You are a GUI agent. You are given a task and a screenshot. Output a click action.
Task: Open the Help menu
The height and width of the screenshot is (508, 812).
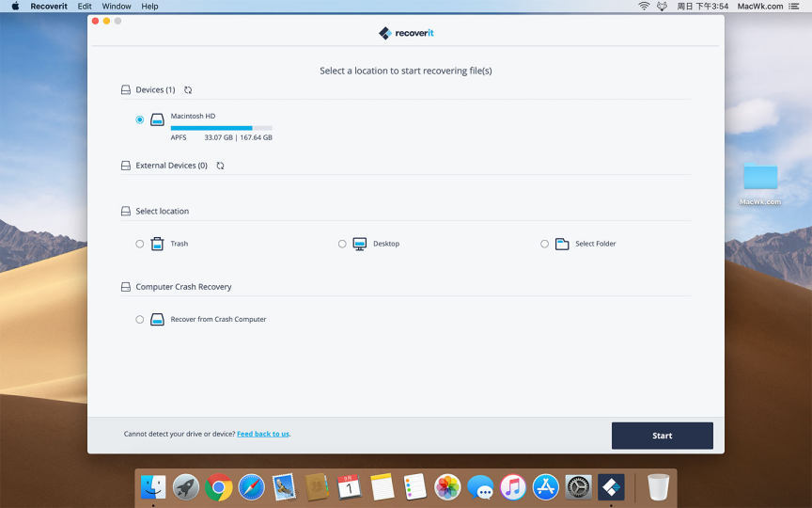click(149, 7)
